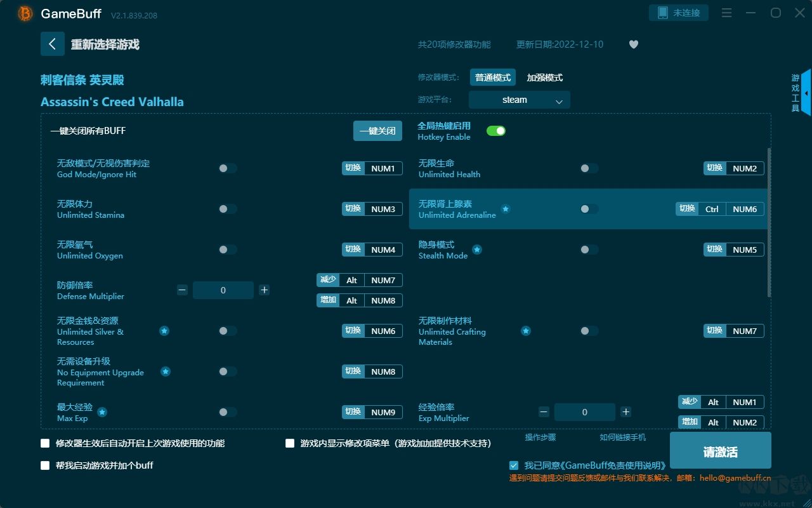Image resolution: width=812 pixels, height=508 pixels.
Task: Click the 未连接 not-connected status button
Action: coord(679,13)
